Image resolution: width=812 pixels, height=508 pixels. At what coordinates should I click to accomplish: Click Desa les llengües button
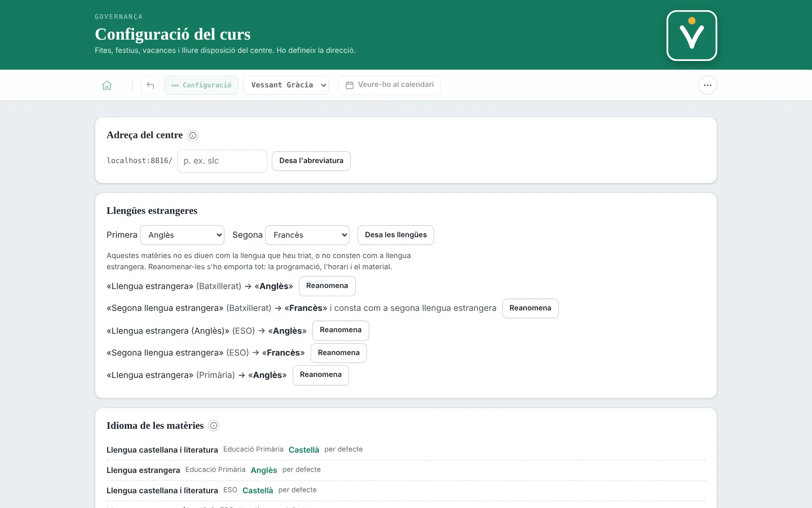coord(396,235)
